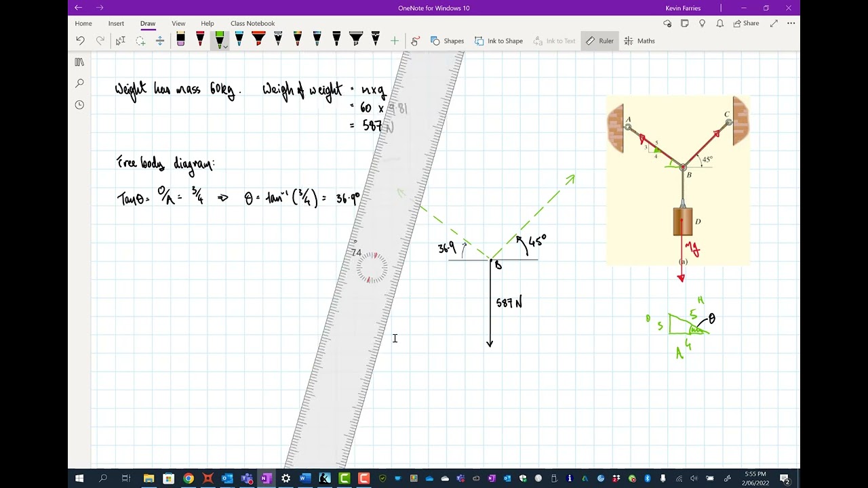Open the Feed notes pane icon
Image resolution: width=868 pixels, height=488 pixels.
point(685,23)
